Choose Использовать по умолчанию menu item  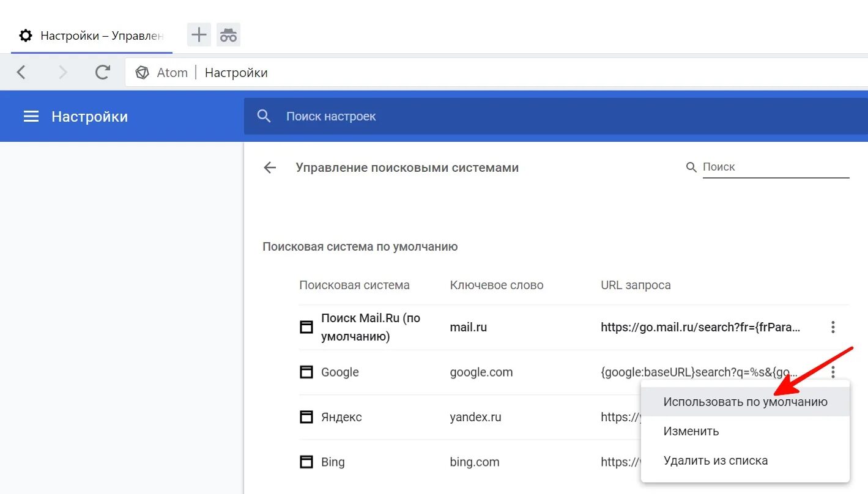click(x=745, y=402)
